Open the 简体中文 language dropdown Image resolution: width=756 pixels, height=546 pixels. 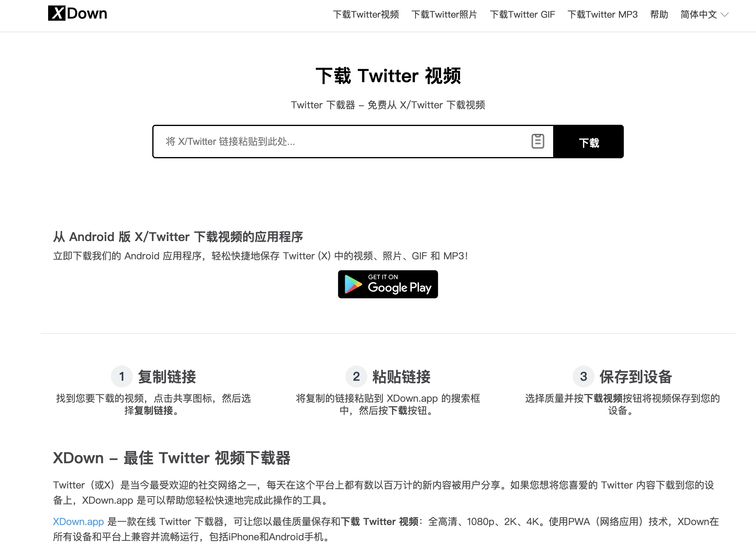pos(704,15)
